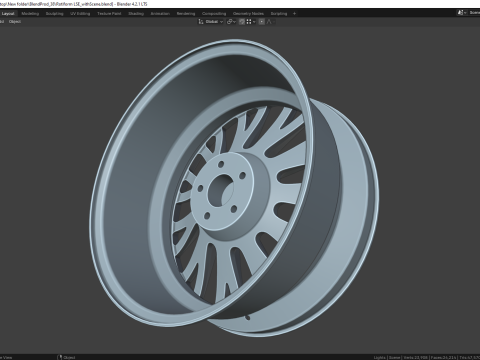Open the Animation workspace tab
The image size is (480, 360).
click(x=160, y=14)
